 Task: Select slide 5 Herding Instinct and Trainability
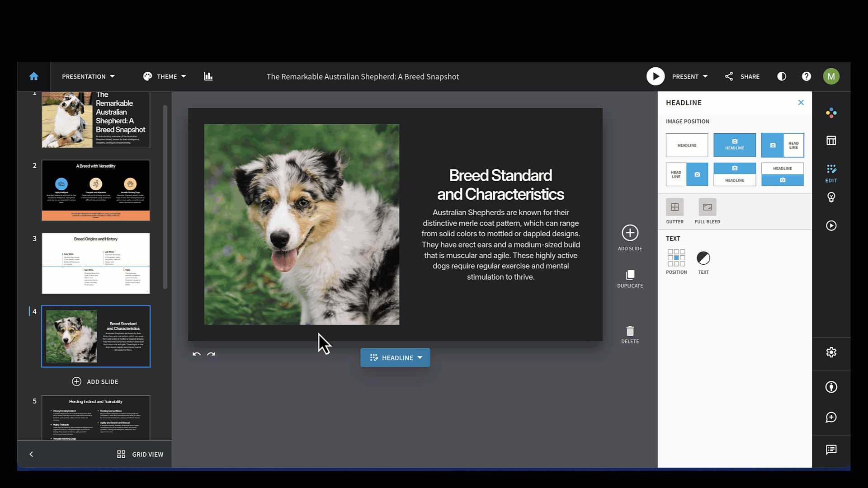point(96,418)
